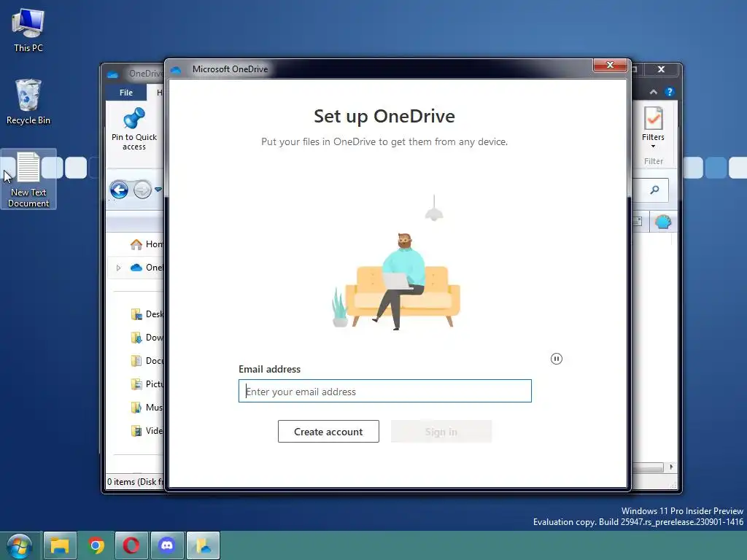The width and height of the screenshot is (747, 560).
Task: Collapse the Explorer ribbon with chevron
Action: point(653,92)
